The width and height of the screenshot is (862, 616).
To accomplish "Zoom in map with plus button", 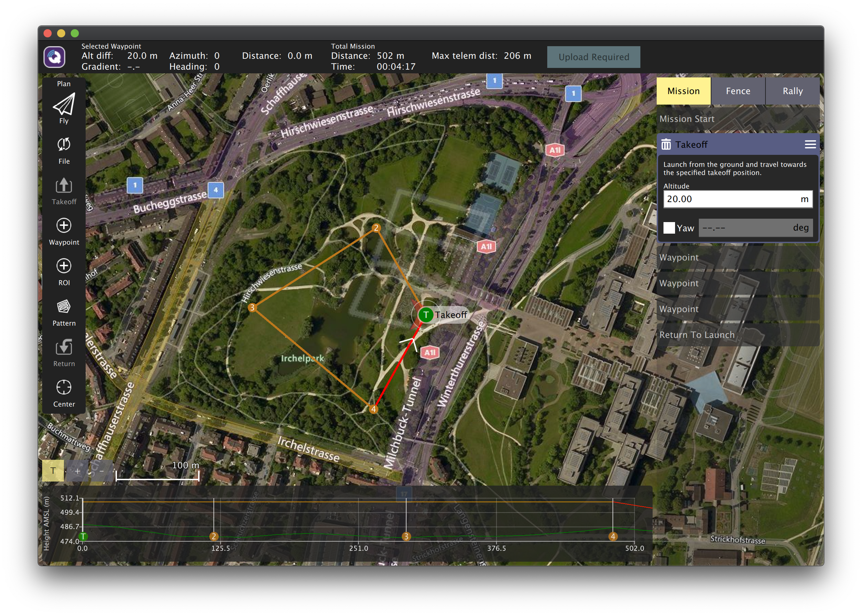I will tap(77, 471).
